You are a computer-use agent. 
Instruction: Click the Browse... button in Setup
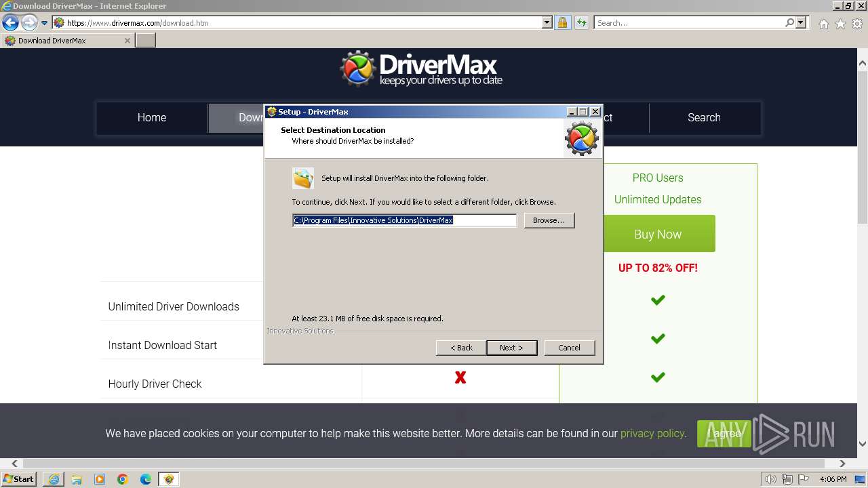pos(549,220)
